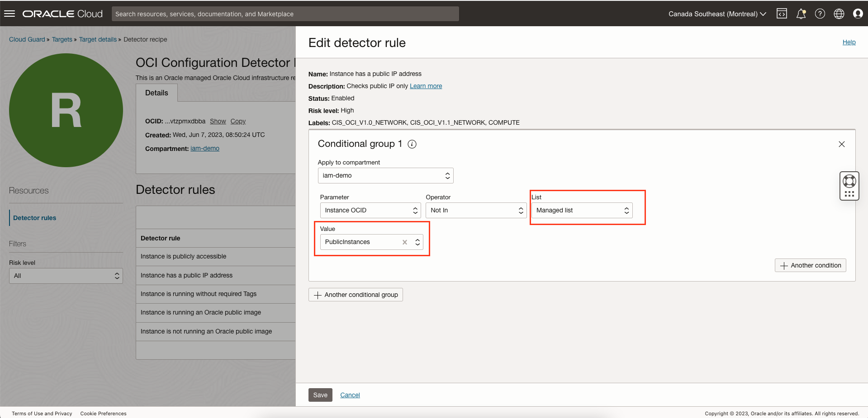
Task: Open the hamburger navigation menu
Action: [x=9, y=14]
